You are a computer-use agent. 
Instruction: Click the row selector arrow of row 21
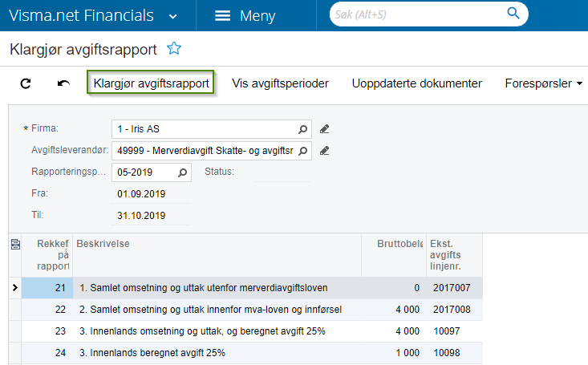click(x=15, y=288)
